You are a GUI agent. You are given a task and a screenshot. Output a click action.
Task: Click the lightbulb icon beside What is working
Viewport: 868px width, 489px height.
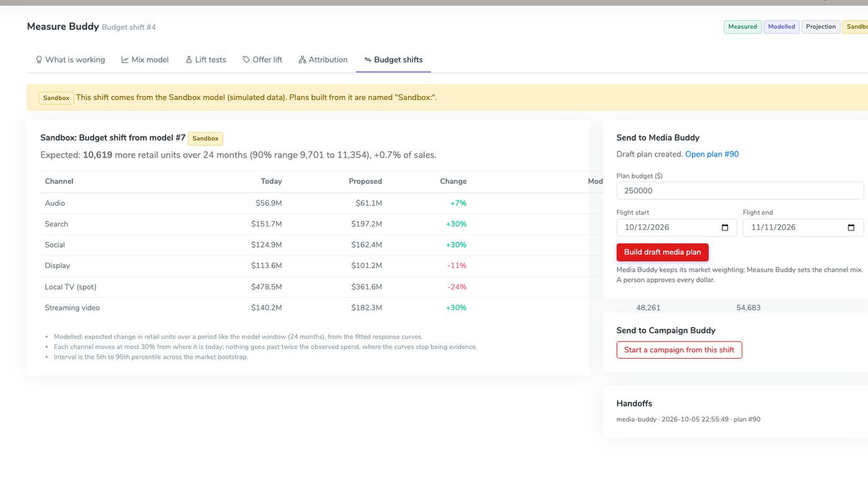pyautogui.click(x=39, y=60)
